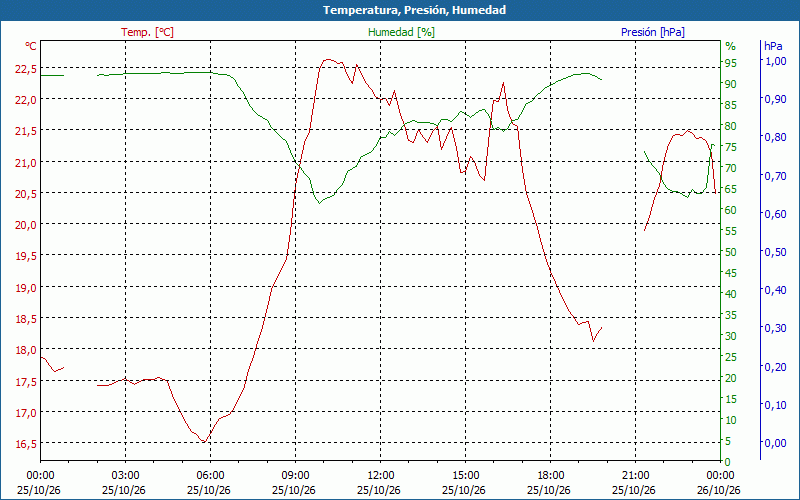
Task: Click the 95 humidity axis value
Action: pyautogui.click(x=731, y=63)
